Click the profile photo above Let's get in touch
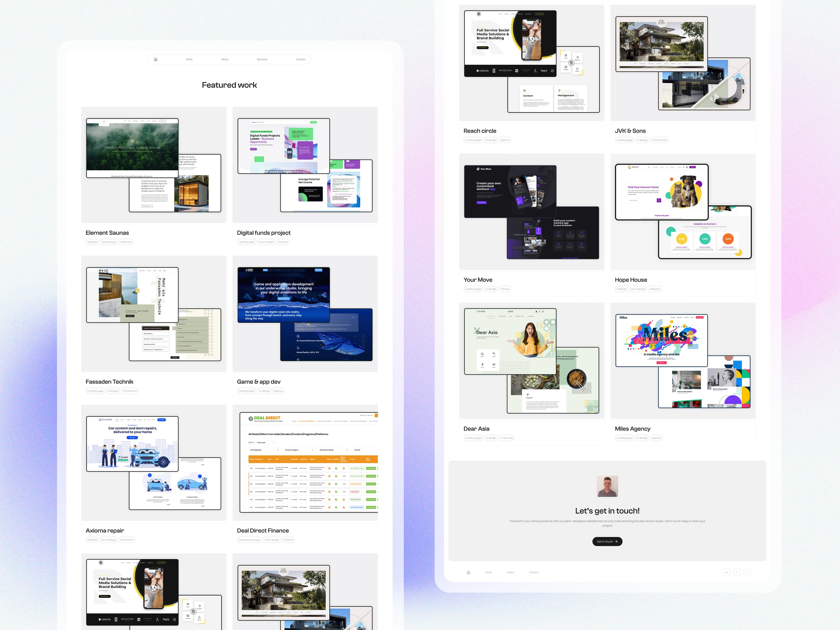The image size is (840, 630). point(607,486)
